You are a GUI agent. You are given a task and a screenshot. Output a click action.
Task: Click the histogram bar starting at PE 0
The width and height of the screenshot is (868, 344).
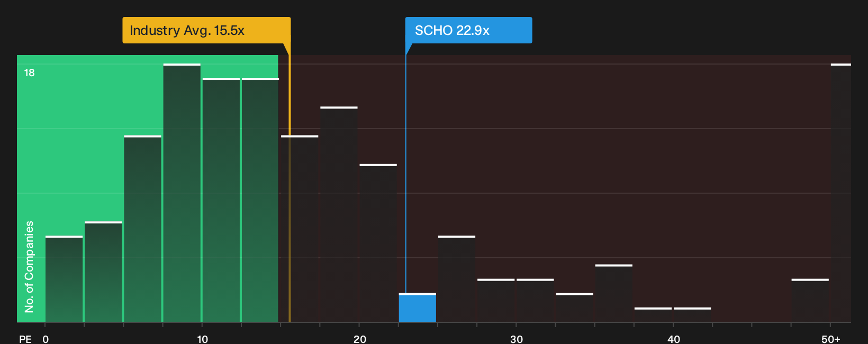click(64, 279)
